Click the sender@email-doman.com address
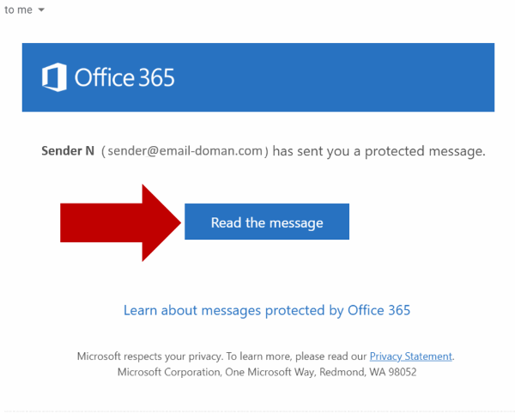This screenshot has height=420, width=515. 185,151
